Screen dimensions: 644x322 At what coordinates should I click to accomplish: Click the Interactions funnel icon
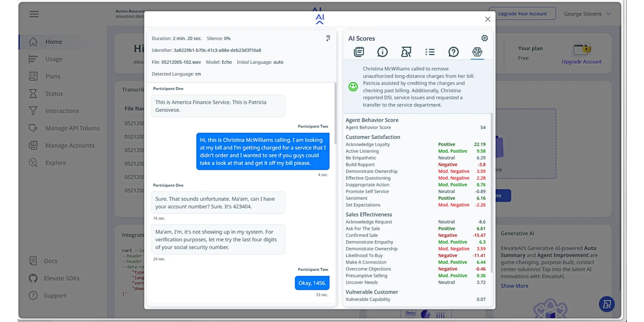click(x=33, y=111)
